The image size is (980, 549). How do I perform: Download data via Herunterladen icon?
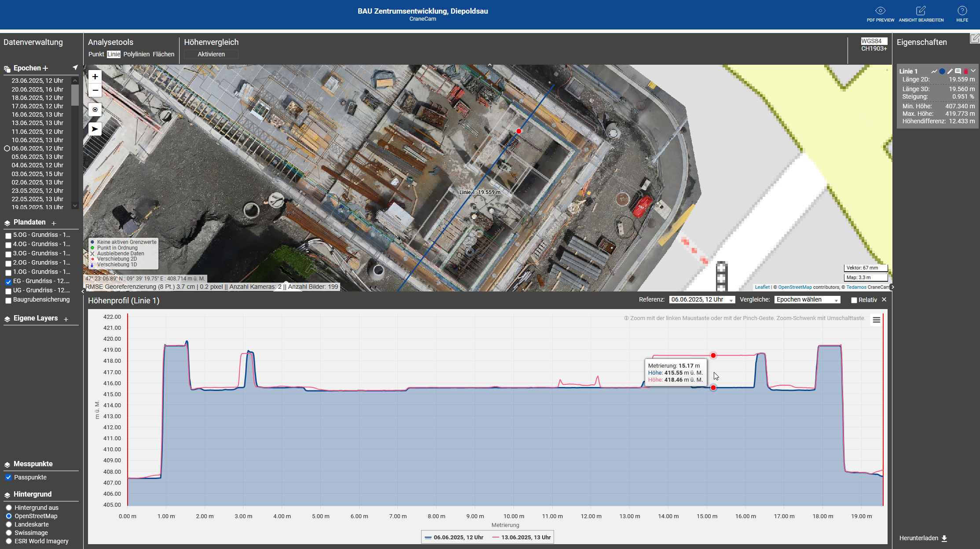click(944, 538)
